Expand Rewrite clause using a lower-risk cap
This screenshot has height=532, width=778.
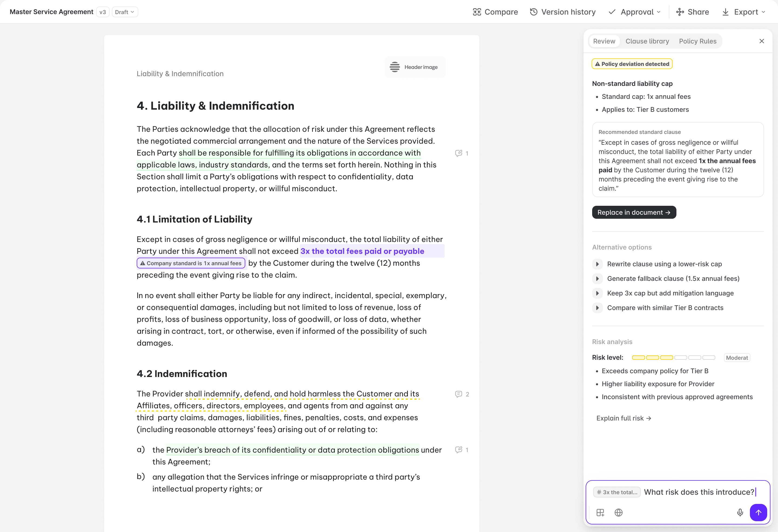click(x=597, y=264)
